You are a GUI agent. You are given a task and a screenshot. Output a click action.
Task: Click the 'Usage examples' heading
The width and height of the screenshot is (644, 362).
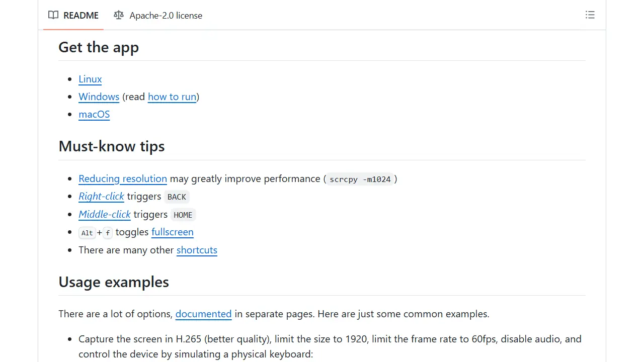pos(114,282)
